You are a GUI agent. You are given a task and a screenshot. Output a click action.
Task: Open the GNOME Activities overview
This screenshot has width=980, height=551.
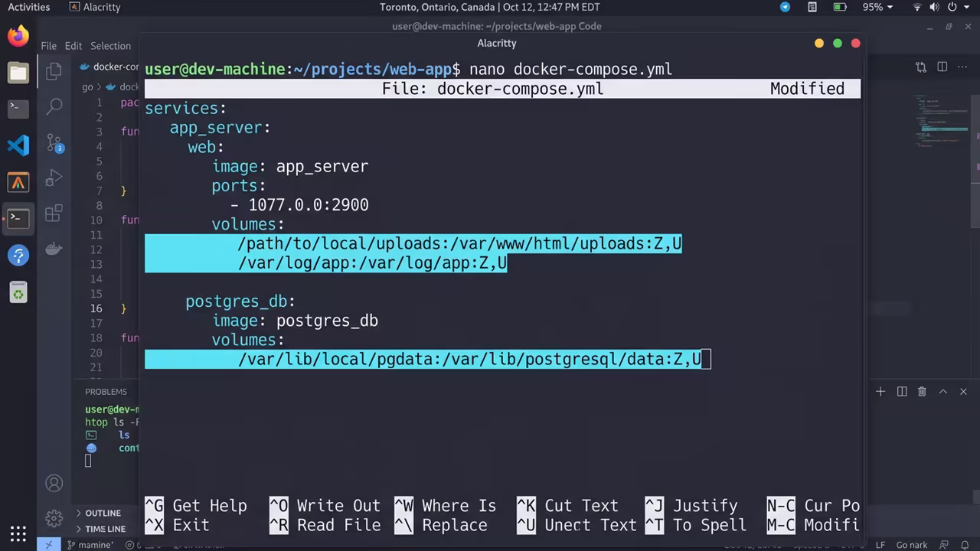28,7
